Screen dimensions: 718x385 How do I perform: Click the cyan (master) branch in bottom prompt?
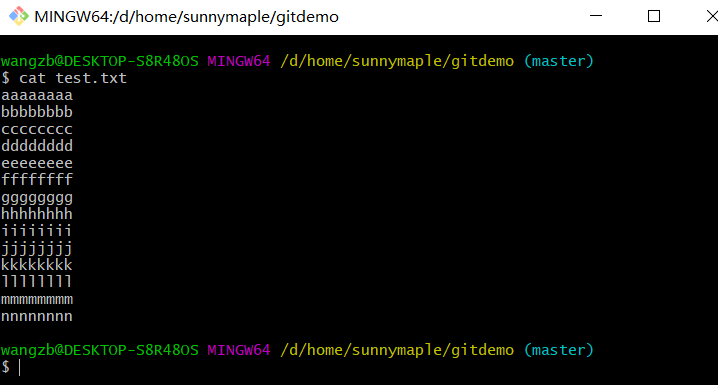pos(559,350)
